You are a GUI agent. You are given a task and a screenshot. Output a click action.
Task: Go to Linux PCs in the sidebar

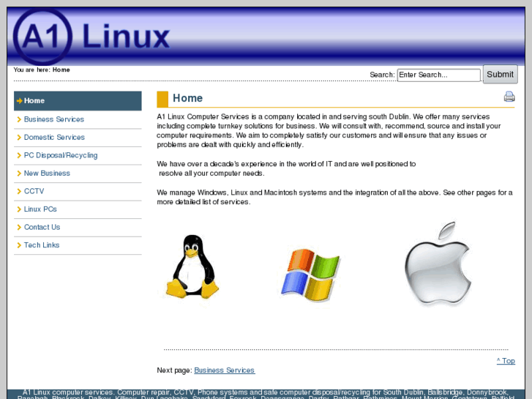point(78,209)
